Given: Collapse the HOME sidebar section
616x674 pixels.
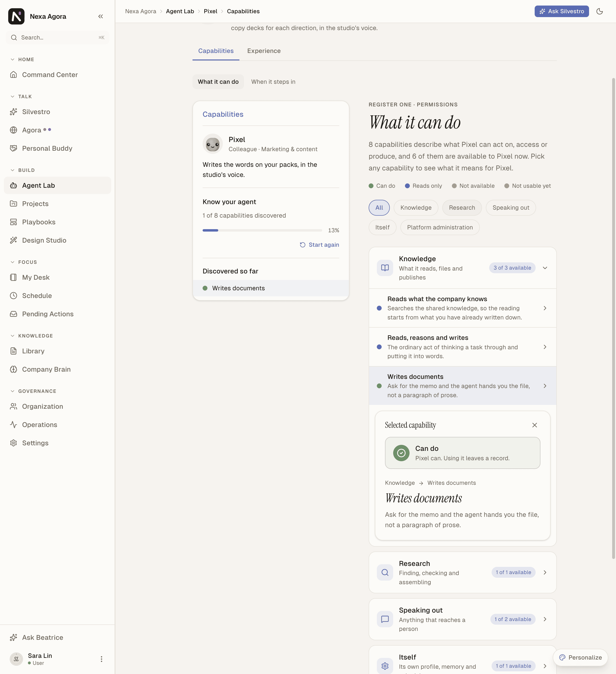Looking at the screenshot, I should pyautogui.click(x=22, y=59).
